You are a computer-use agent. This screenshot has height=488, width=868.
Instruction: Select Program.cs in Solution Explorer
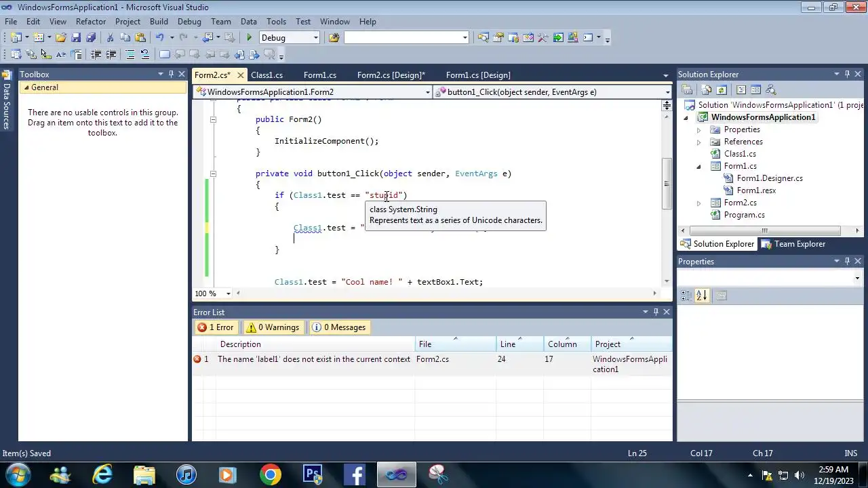click(x=744, y=215)
